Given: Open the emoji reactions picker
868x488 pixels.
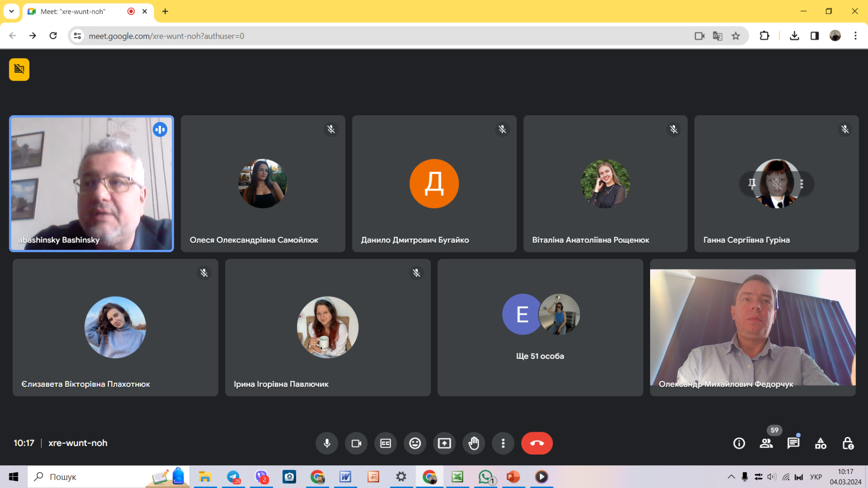Looking at the screenshot, I should coord(415,443).
